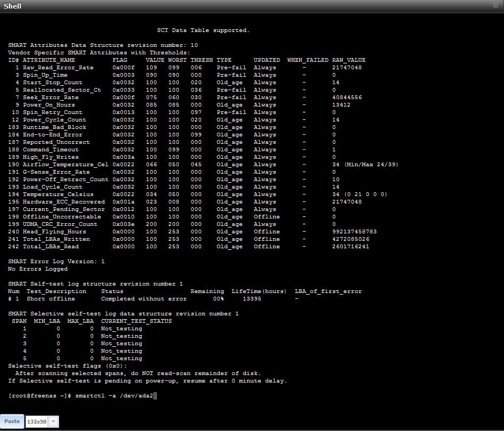Click "SCT Data Table supported." line
Viewport: 504px width, 431px height.
click(x=203, y=30)
